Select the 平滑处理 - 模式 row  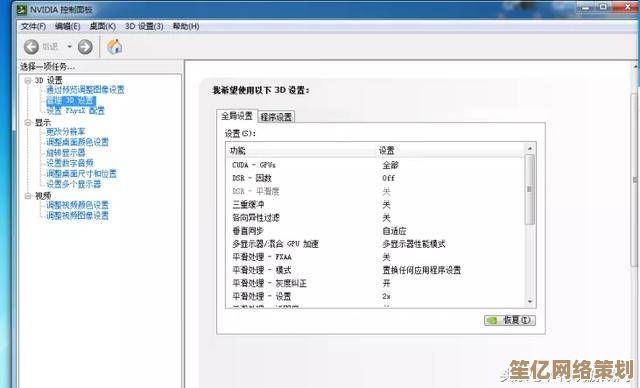[x=375, y=270]
